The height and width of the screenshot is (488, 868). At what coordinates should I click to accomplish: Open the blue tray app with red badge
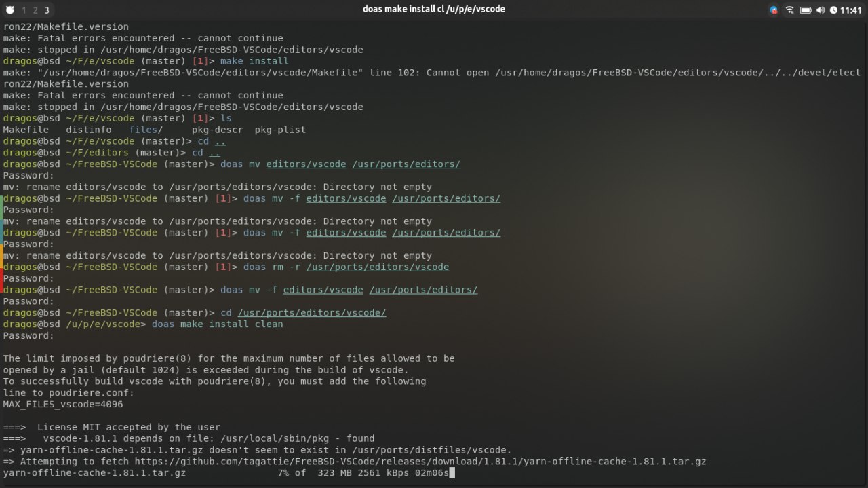coord(774,10)
